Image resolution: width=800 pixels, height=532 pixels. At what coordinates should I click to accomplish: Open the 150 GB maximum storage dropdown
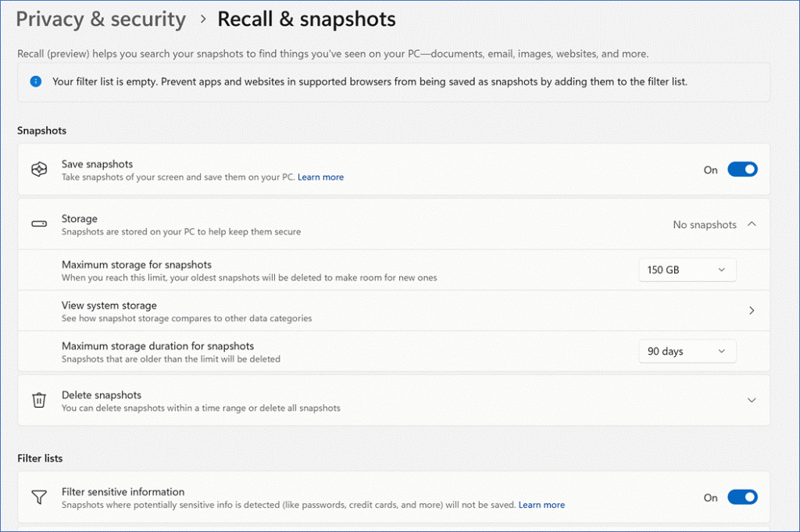coord(687,270)
